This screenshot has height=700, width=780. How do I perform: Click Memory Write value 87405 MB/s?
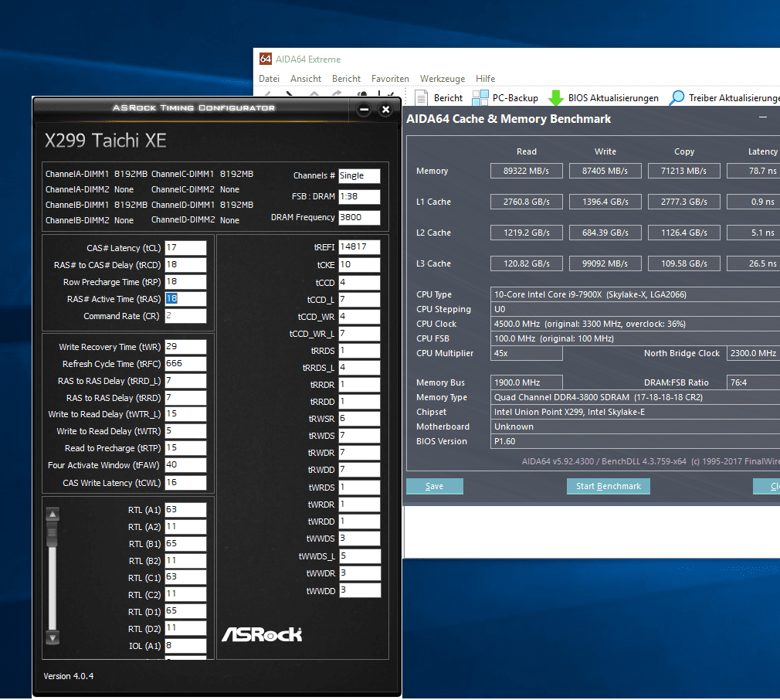(x=605, y=171)
